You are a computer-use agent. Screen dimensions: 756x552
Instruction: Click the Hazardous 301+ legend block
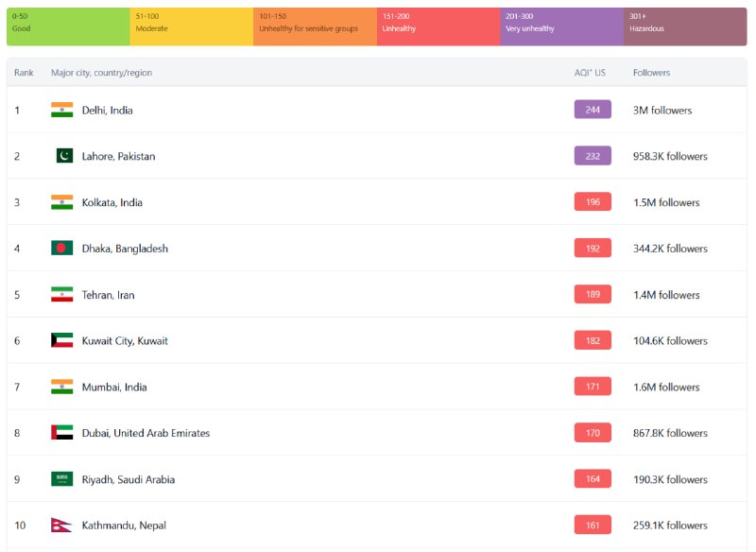(684, 26)
